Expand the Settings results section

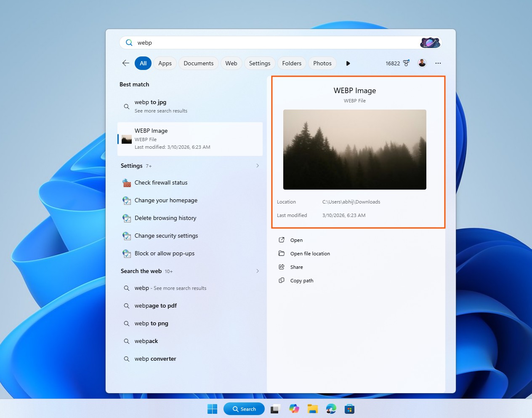(x=257, y=166)
